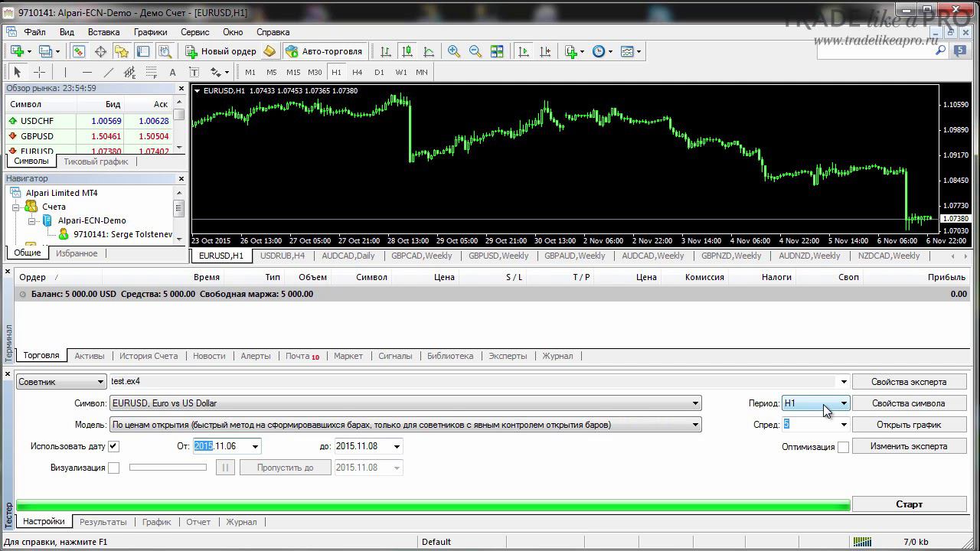
Task: Collapse 'Счета' tree node in Navigator
Action: (15, 207)
